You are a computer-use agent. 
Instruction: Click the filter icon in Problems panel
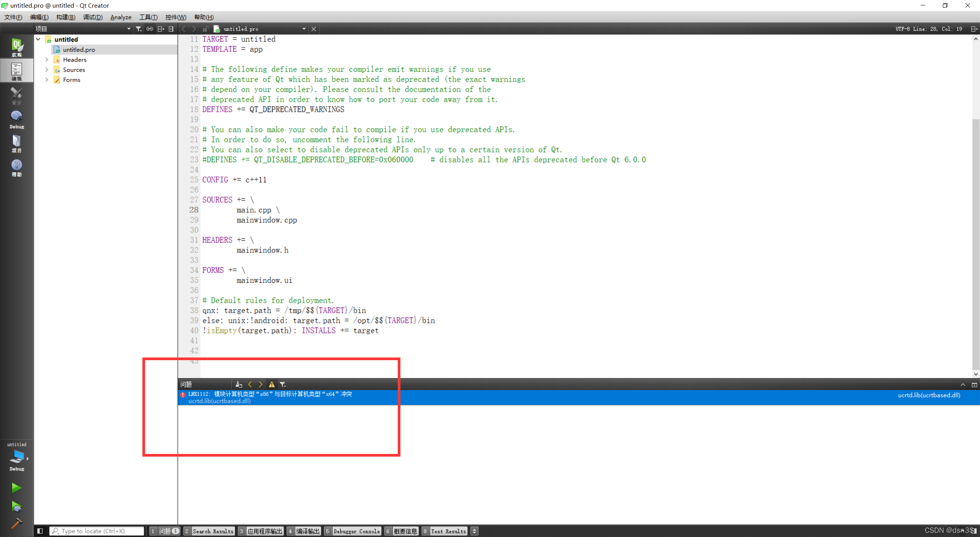(284, 384)
